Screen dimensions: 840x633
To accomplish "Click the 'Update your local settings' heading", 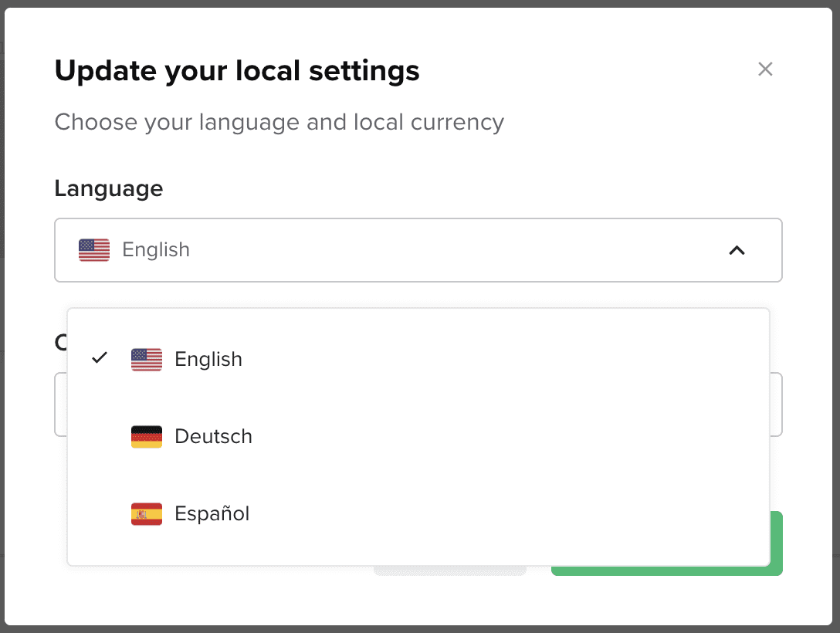I will click(x=237, y=70).
